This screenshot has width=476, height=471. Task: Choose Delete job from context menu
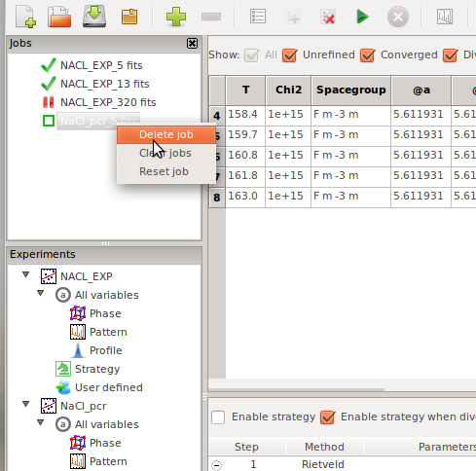pyautogui.click(x=166, y=134)
